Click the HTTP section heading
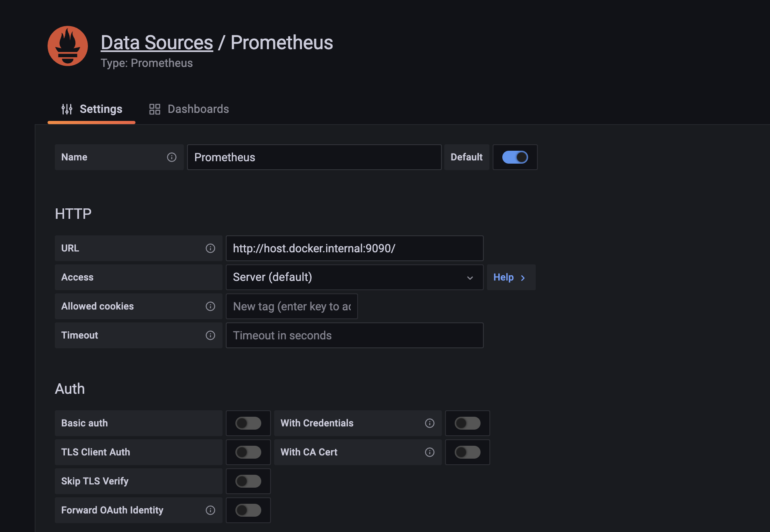The height and width of the screenshot is (532, 770). click(73, 214)
